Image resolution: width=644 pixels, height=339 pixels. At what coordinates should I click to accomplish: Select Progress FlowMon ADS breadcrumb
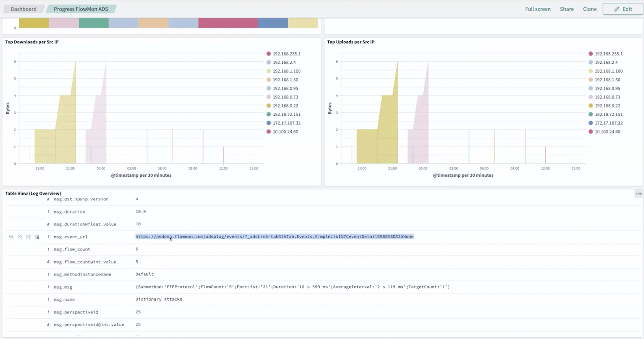coord(81,9)
